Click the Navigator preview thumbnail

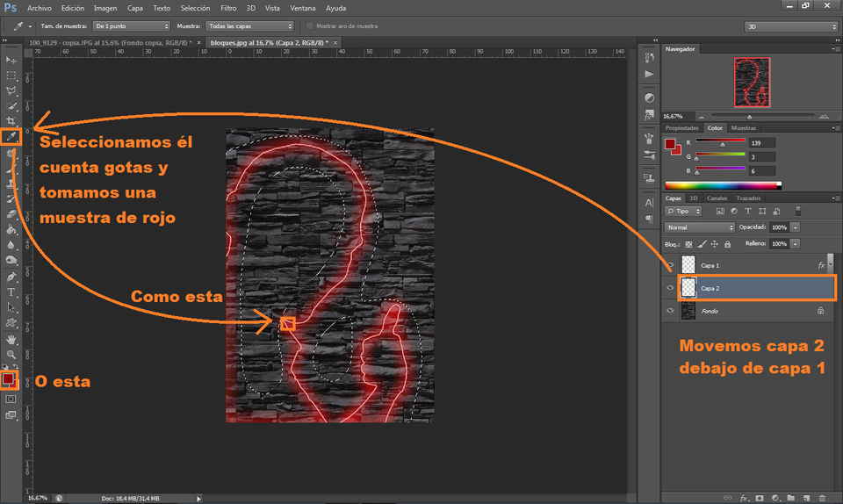tap(751, 82)
